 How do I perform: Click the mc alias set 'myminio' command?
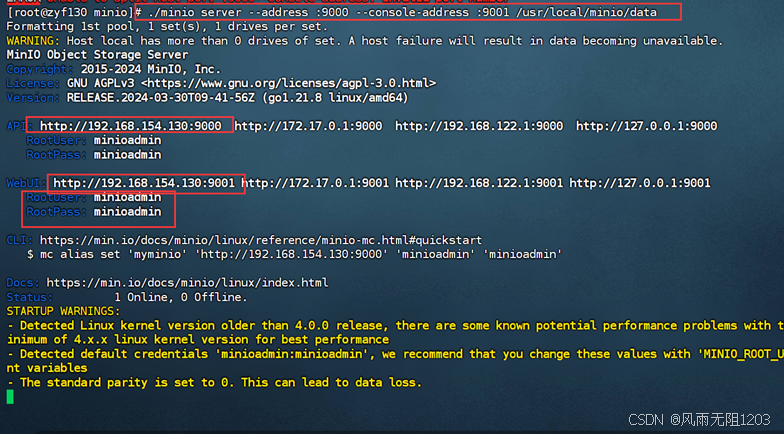(x=294, y=254)
